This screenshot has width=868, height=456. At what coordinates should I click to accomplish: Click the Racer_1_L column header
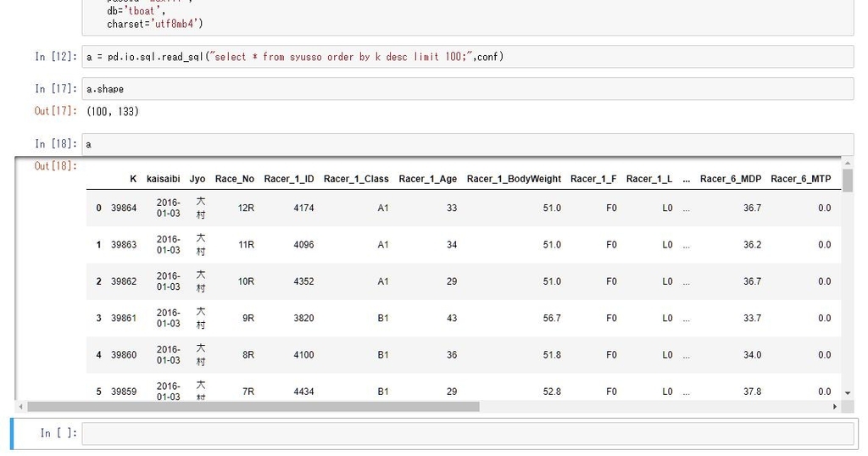[x=649, y=179]
